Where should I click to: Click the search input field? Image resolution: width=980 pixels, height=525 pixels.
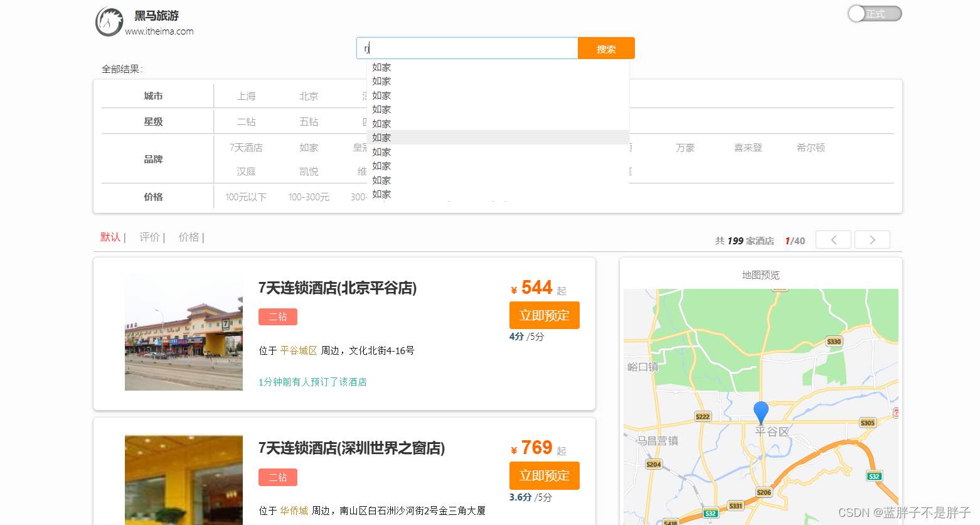click(467, 48)
